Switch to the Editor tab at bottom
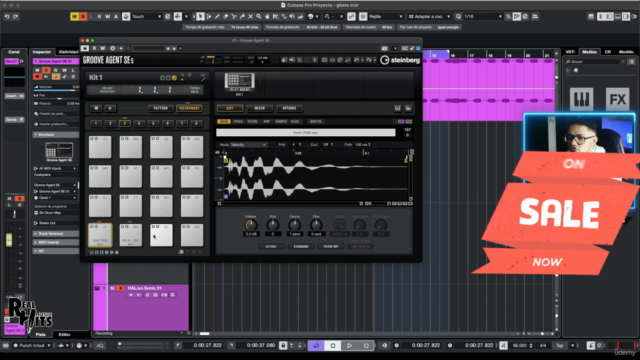This screenshot has width=640, height=360. click(64, 335)
